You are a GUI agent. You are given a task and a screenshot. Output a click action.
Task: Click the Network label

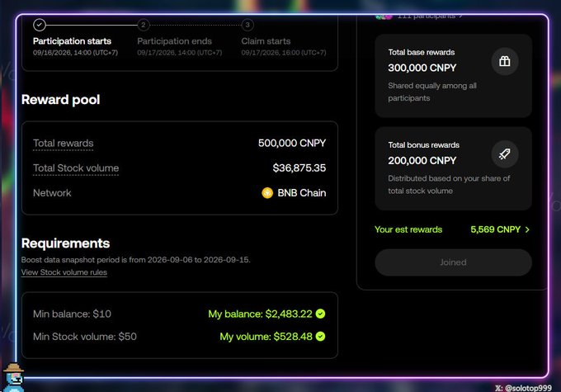pos(52,193)
